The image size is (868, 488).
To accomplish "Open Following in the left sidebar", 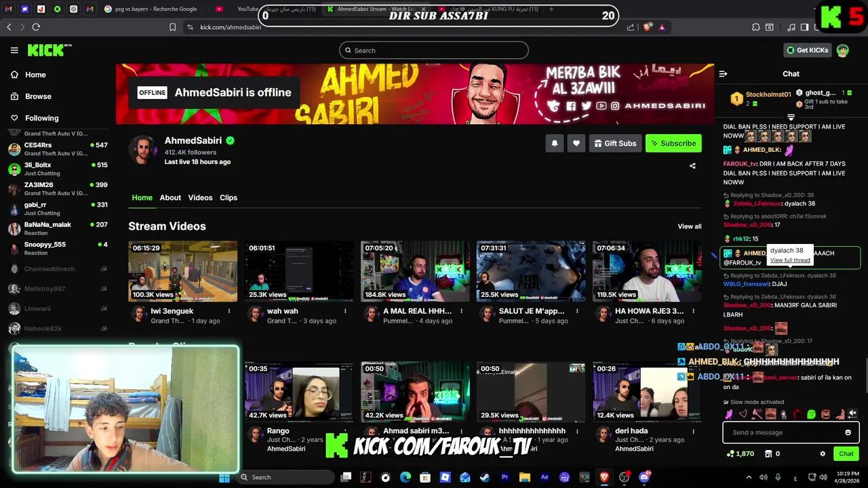I will coord(35,118).
